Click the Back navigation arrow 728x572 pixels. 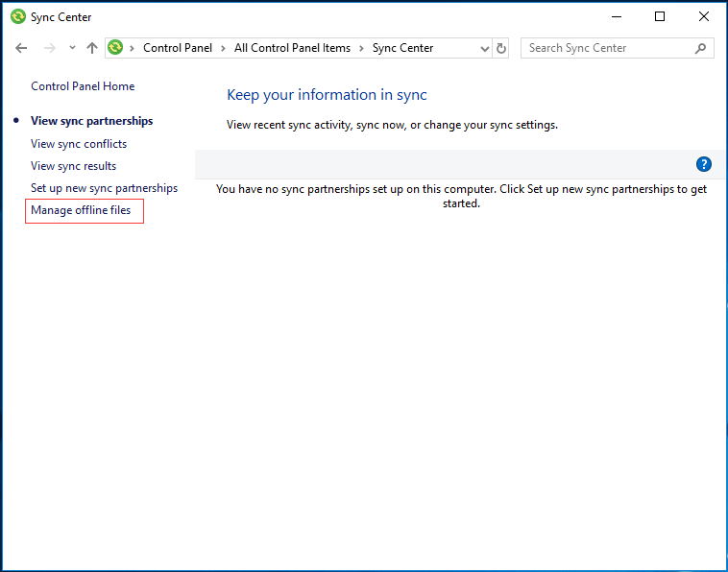coord(21,48)
